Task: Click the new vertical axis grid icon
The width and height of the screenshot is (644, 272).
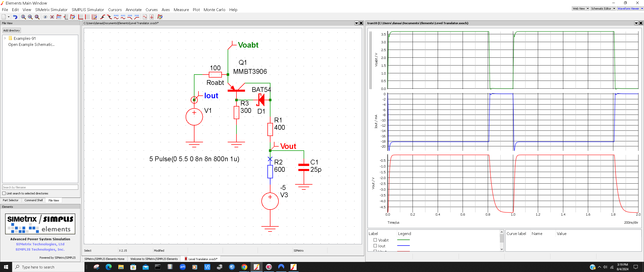Action: (88, 17)
